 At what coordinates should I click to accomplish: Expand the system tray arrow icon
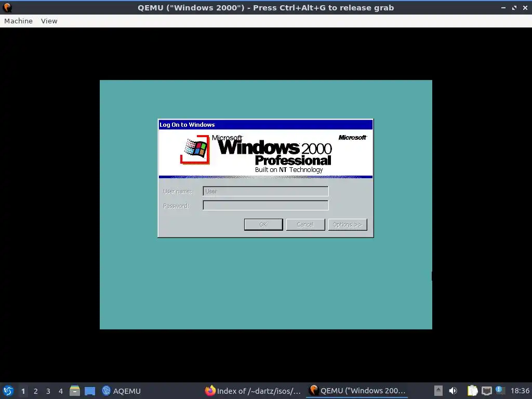[x=438, y=391]
